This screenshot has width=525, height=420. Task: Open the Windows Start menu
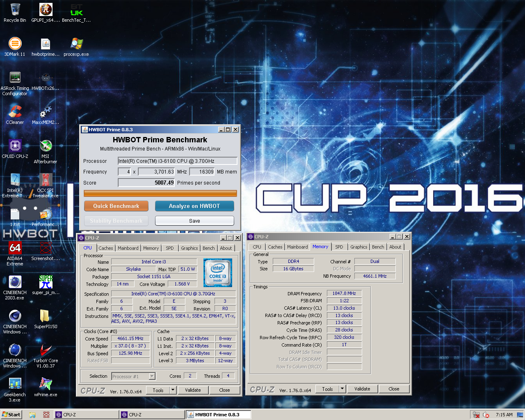coord(11,414)
